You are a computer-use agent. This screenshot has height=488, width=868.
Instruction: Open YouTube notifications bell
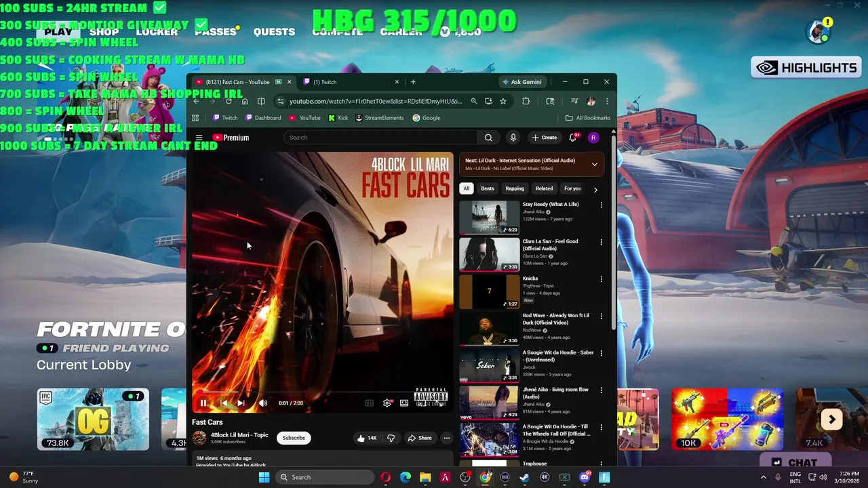(x=573, y=138)
